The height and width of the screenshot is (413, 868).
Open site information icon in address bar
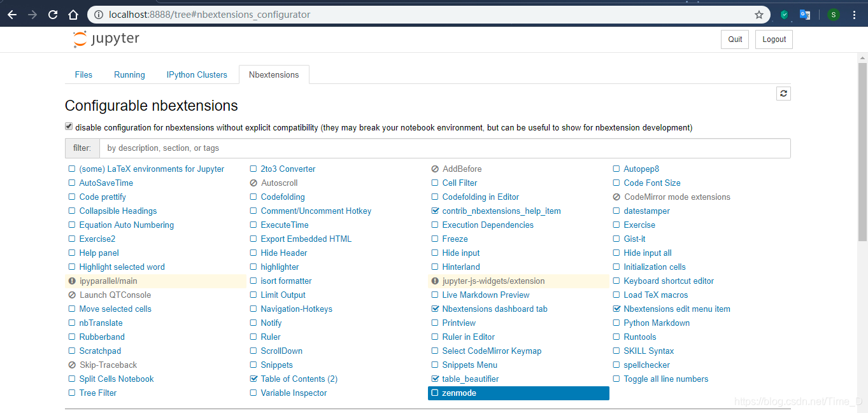[x=98, y=14]
